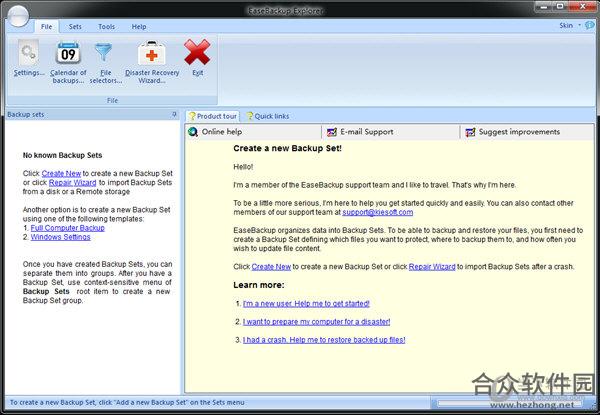Select the Product tour tab
Viewport: 600px width, 415px height.
pos(212,116)
